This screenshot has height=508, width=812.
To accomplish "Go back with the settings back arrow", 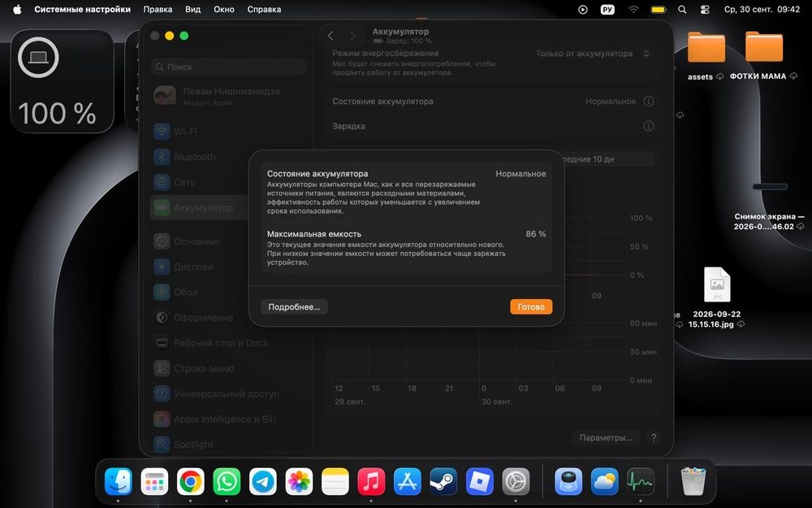I will 330,36.
